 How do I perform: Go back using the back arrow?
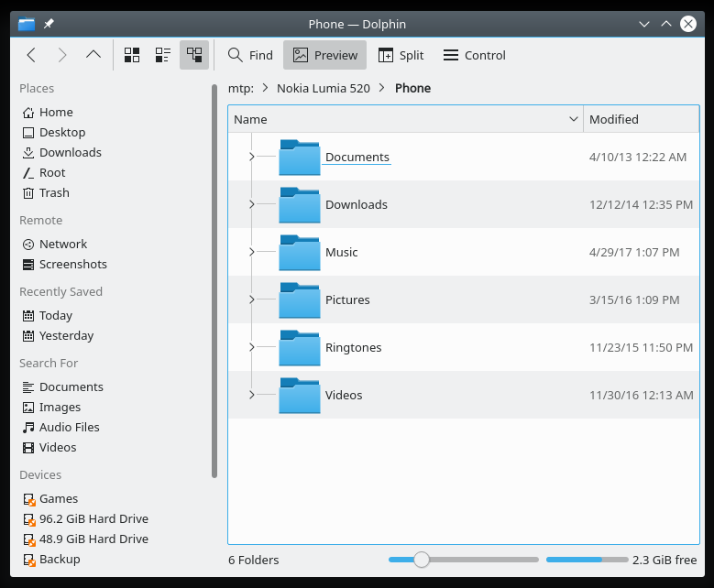[x=31, y=55]
